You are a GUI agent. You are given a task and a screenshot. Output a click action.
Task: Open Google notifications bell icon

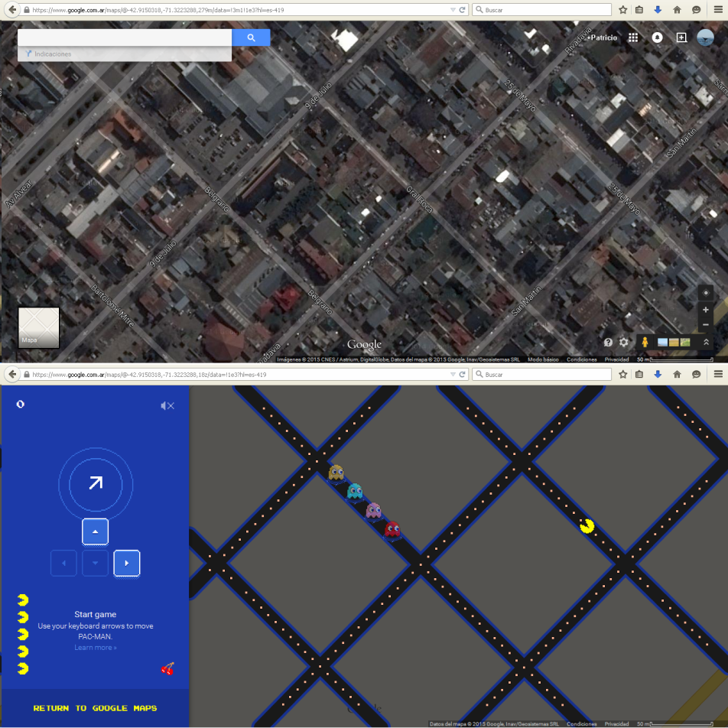pyautogui.click(x=657, y=37)
